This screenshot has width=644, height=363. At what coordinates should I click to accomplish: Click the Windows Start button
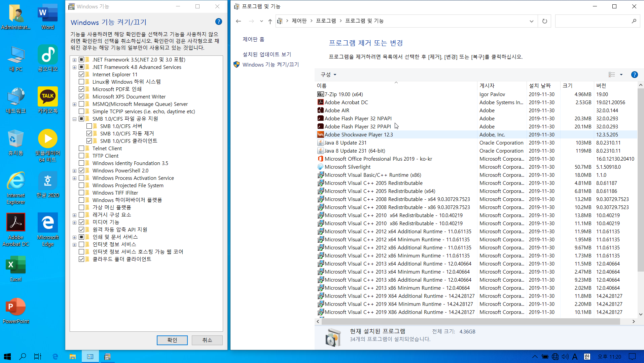point(7,357)
